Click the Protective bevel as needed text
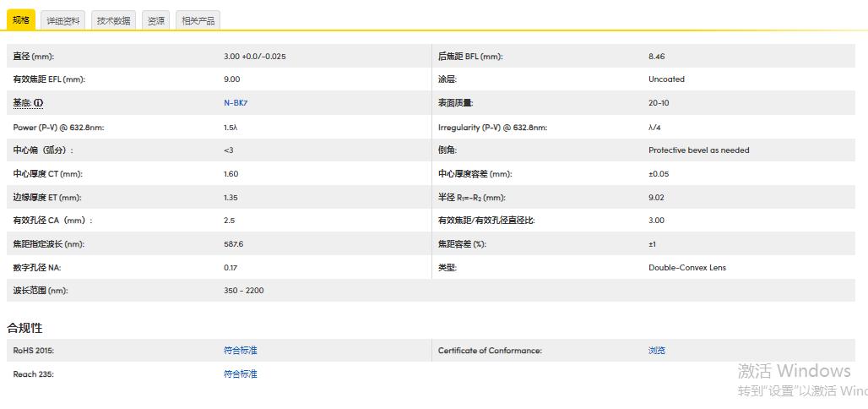Viewport: 868px width, 409px height. [698, 150]
